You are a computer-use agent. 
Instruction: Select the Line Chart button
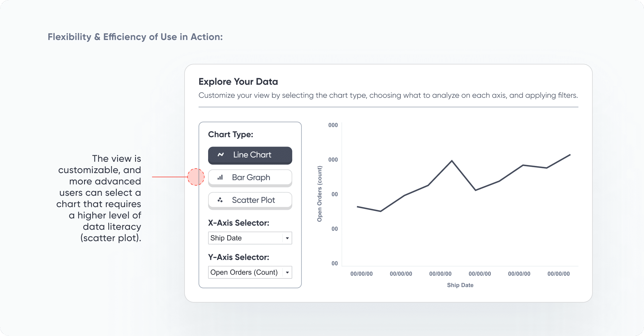250,155
